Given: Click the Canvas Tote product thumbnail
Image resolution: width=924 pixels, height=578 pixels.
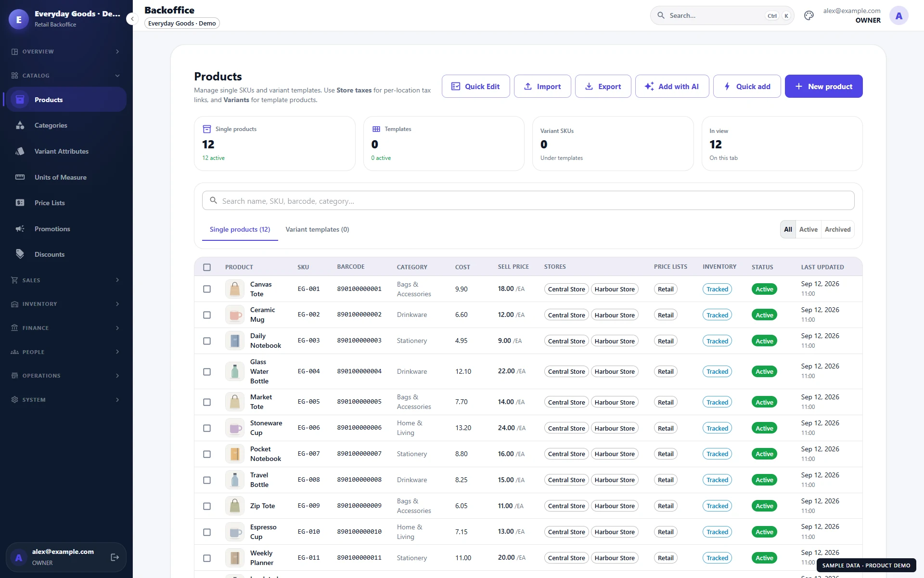Looking at the screenshot, I should coord(235,289).
